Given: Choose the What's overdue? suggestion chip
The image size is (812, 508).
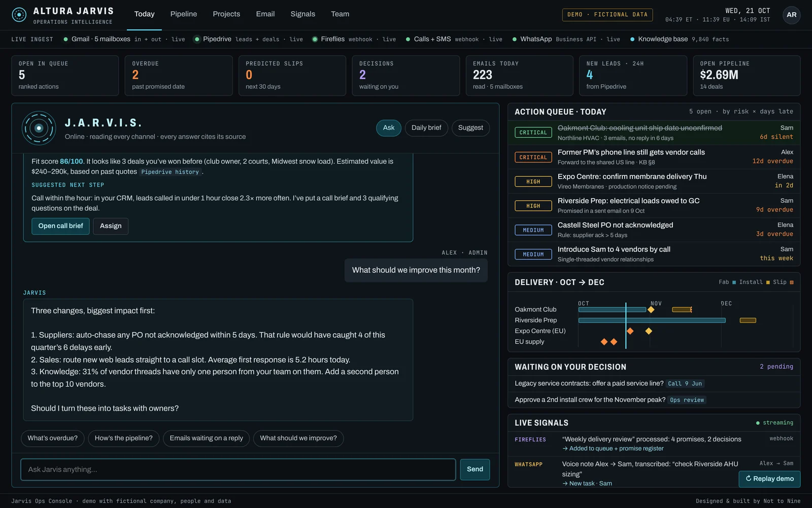Looking at the screenshot, I should [x=53, y=438].
